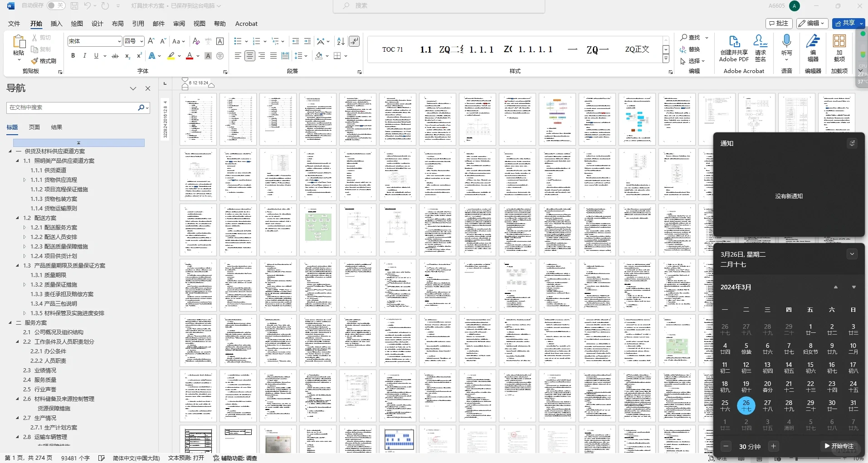This screenshot has height=463, width=868.
Task: Switch to 结果 navigation tab
Action: 57,127
